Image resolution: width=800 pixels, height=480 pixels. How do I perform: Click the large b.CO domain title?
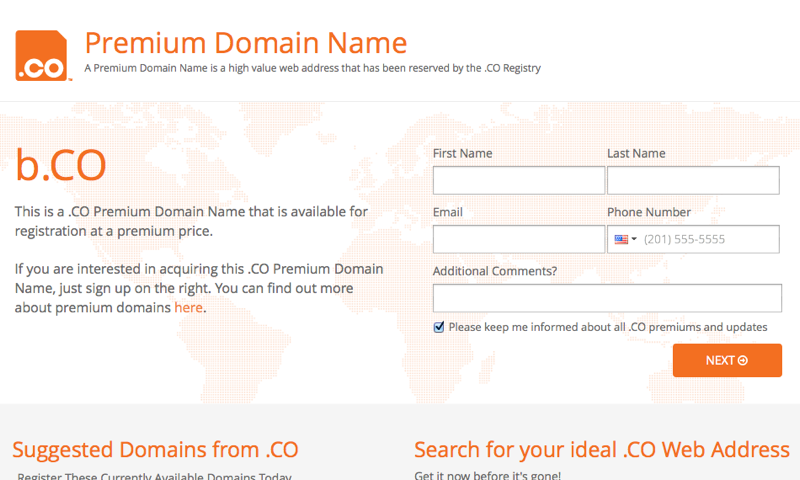[60, 166]
